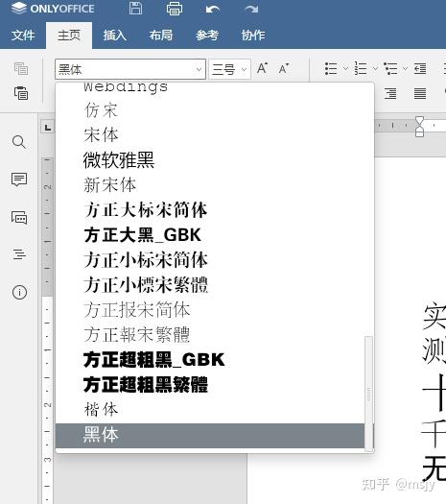Select the 新宋体 font
The width and height of the screenshot is (446, 504).
point(210,185)
